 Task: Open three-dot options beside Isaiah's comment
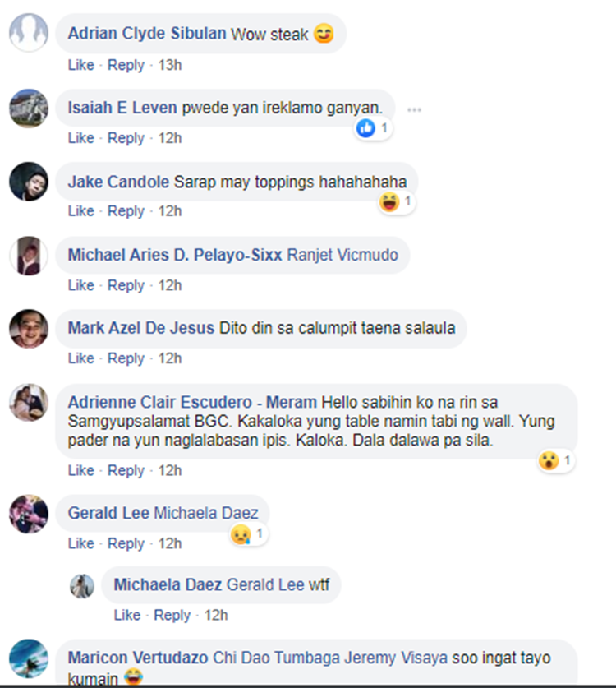pos(414,109)
